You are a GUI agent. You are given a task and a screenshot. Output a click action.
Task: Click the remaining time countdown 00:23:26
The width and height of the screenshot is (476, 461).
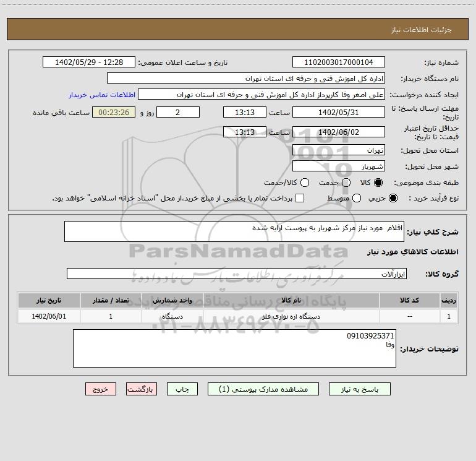point(114,112)
